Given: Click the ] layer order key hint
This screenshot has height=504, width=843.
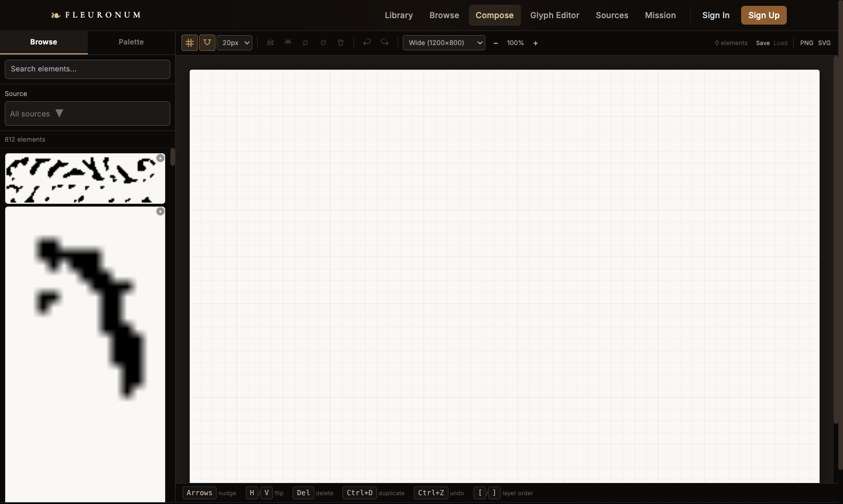Looking at the screenshot, I should click(x=494, y=493).
